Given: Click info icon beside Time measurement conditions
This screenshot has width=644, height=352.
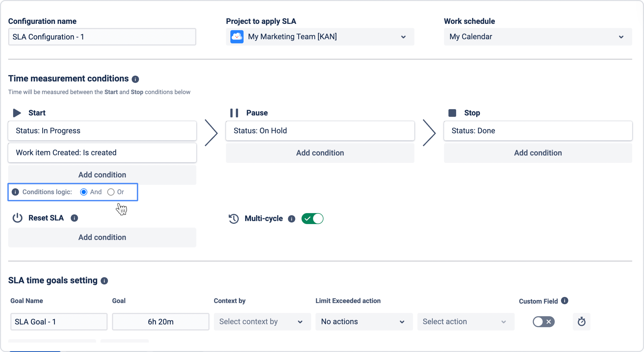Looking at the screenshot, I should (x=135, y=79).
